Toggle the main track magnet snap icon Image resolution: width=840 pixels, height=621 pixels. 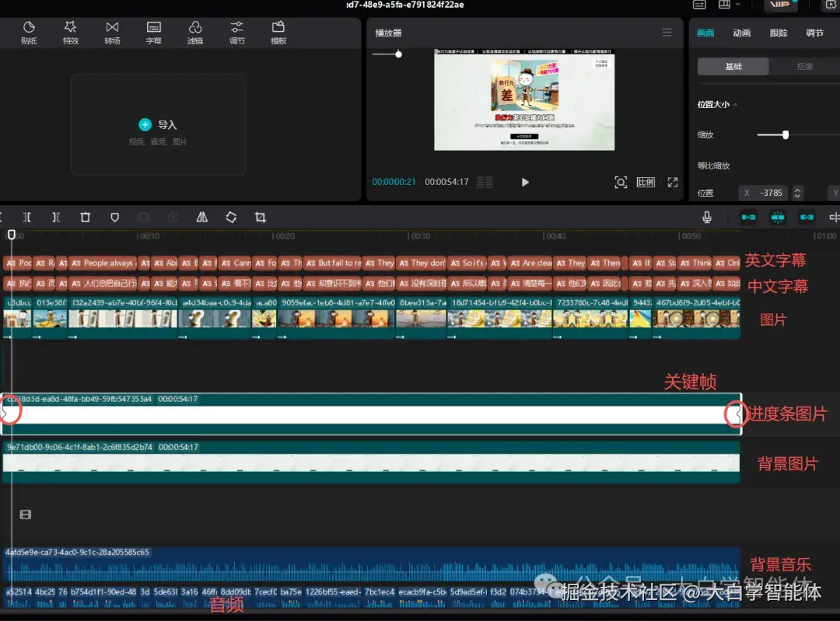[748, 217]
